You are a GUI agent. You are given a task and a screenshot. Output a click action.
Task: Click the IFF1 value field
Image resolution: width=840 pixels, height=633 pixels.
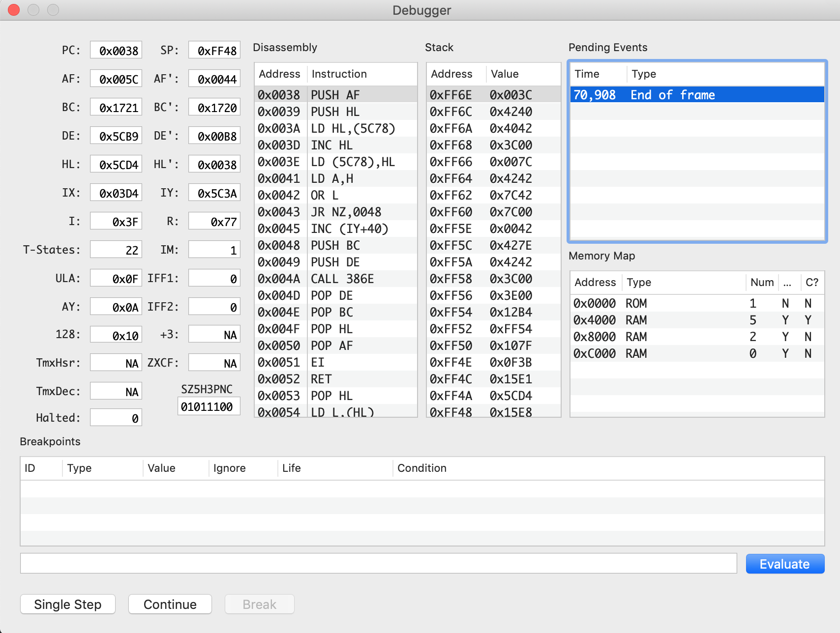pyautogui.click(x=214, y=278)
